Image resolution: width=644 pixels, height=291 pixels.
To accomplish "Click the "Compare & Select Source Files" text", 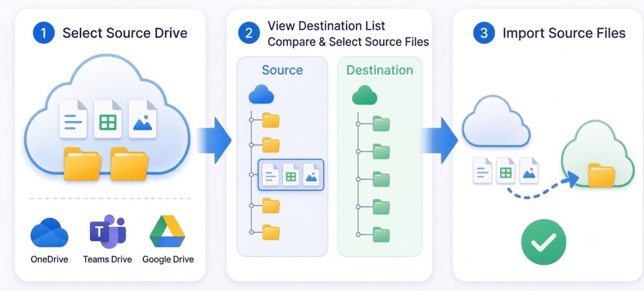I will 348,42.
